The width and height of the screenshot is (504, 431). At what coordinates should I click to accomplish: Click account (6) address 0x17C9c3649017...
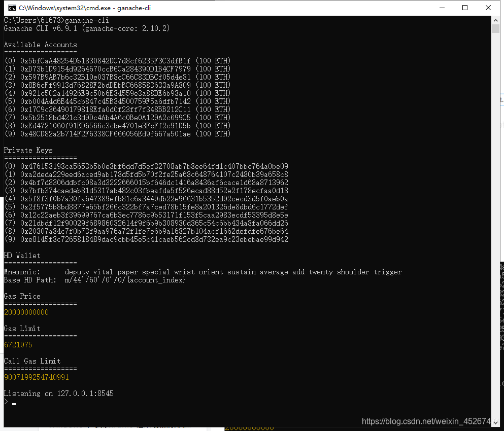click(106, 109)
